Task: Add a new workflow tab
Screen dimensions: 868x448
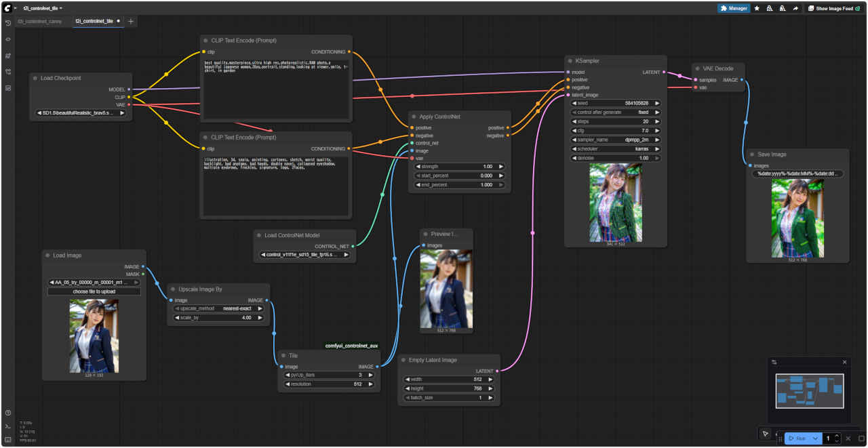Action: tap(131, 21)
